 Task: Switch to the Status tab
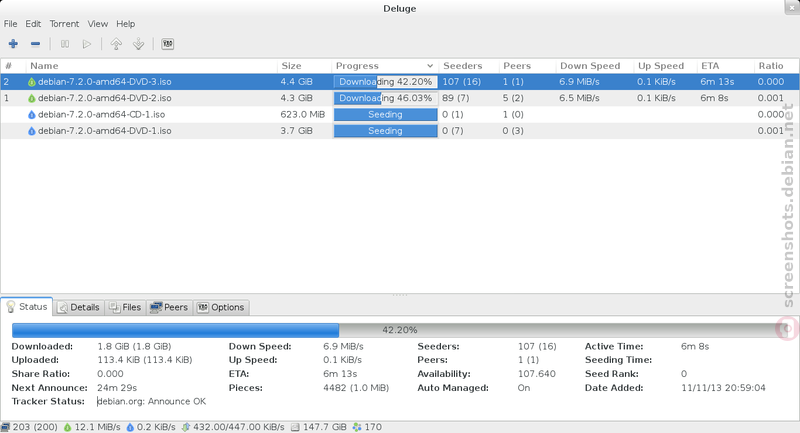coord(27,307)
